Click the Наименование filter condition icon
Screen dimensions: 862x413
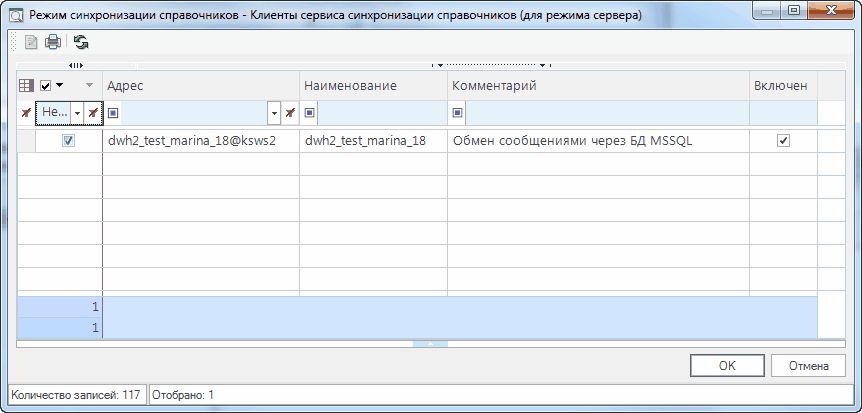[310, 112]
